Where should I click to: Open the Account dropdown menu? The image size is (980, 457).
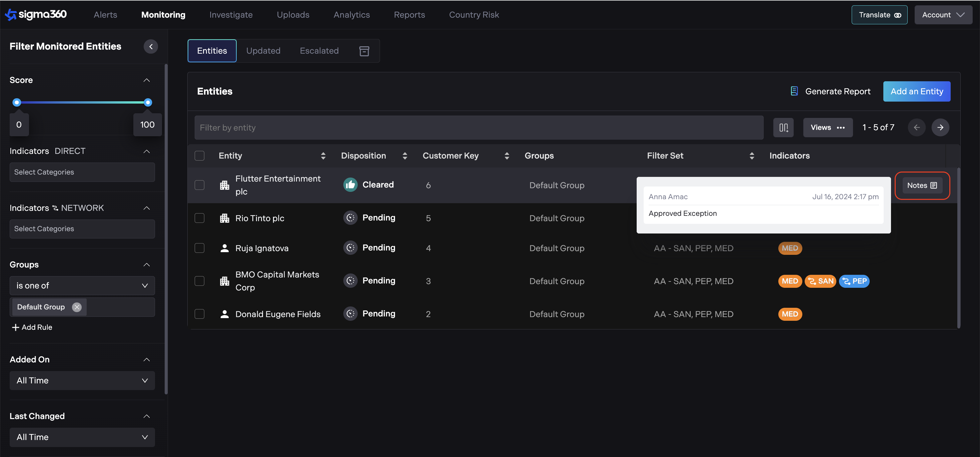point(943,15)
